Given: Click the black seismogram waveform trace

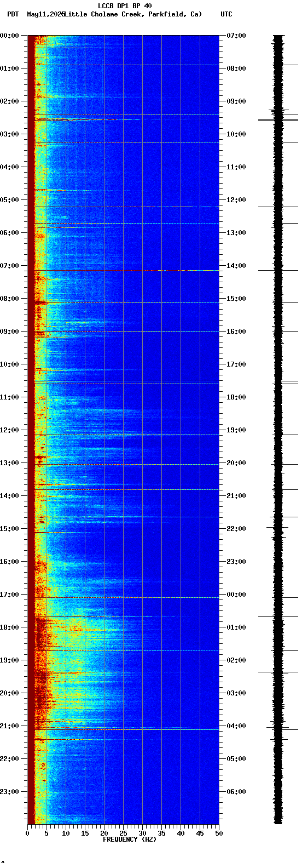Looking at the screenshot, I should click(278, 430).
